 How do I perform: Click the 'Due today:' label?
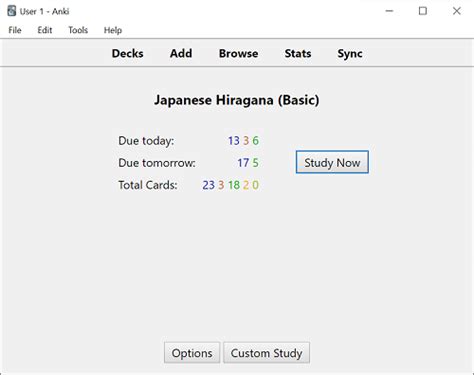(146, 141)
